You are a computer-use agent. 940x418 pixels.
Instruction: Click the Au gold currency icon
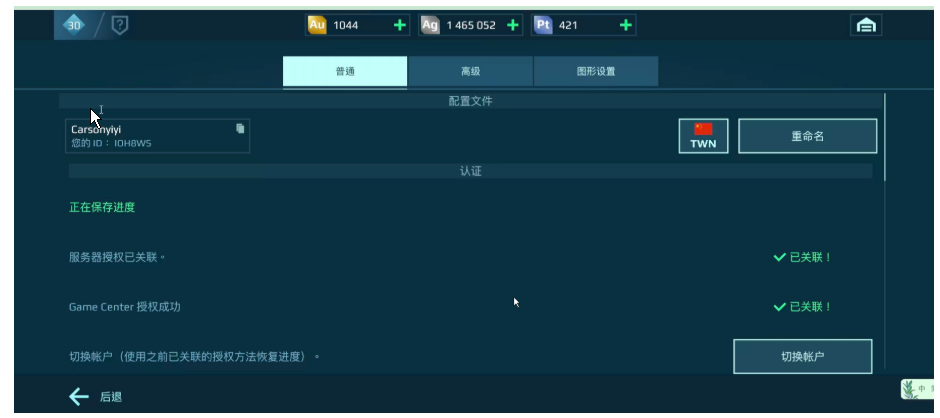[x=317, y=25]
